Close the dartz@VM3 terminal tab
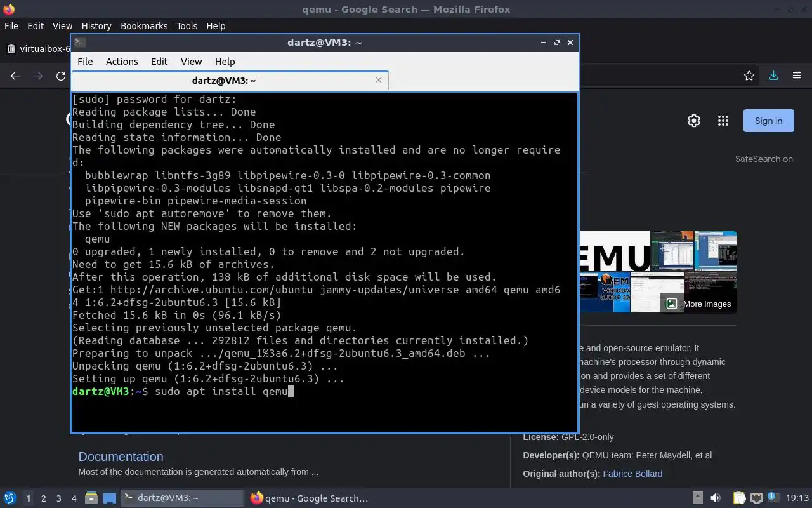 [379, 80]
